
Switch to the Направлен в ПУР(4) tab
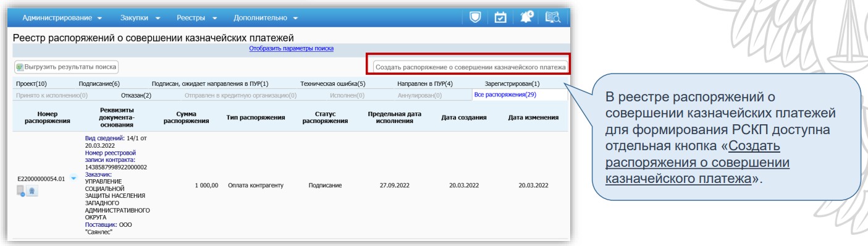(x=425, y=83)
